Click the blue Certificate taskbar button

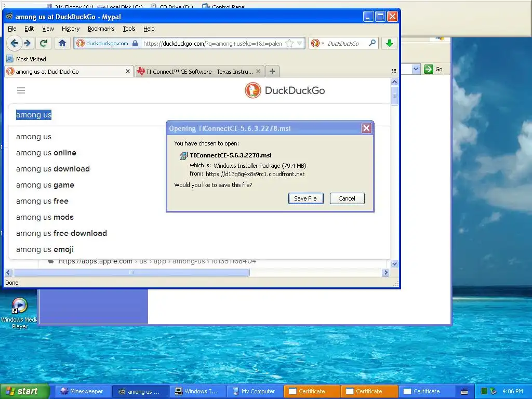(x=426, y=391)
